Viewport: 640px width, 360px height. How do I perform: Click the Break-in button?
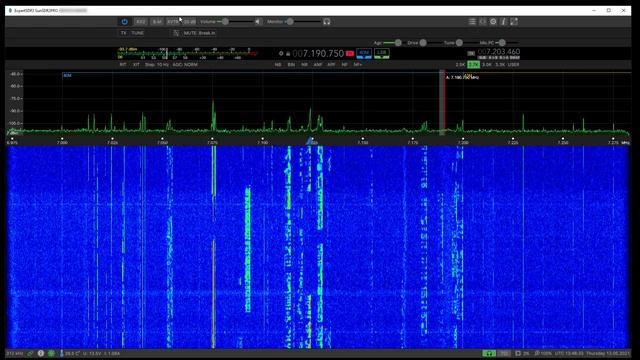pos(207,33)
